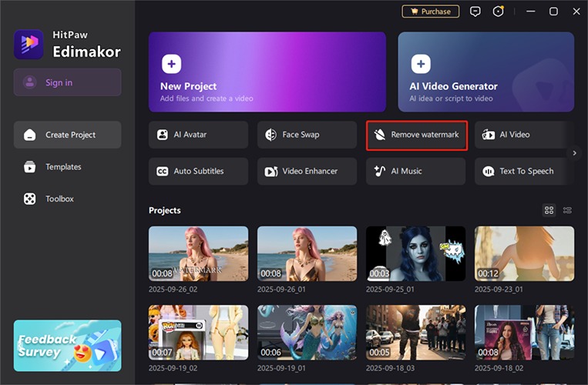This screenshot has width=588, height=385.
Task: Open project thumbnail 2025-09-25_01
Action: (415, 253)
